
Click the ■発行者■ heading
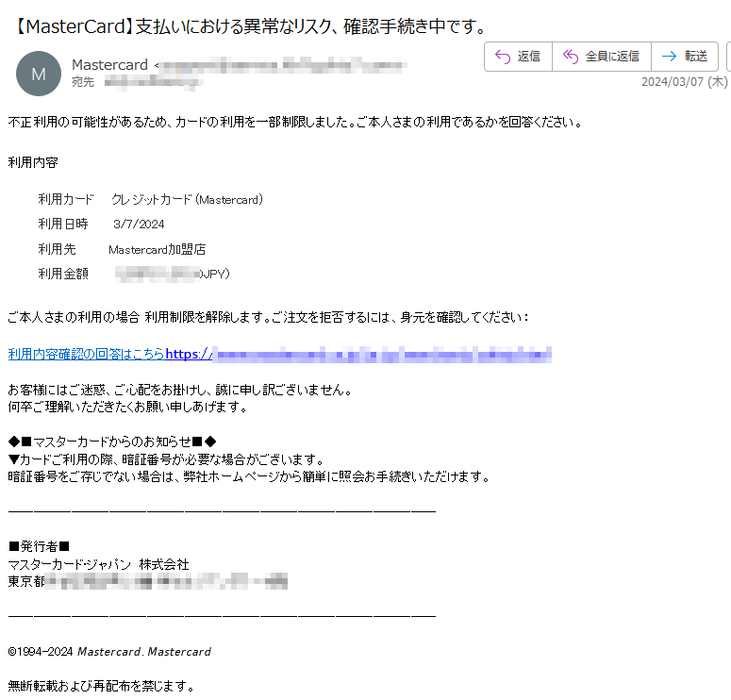click(40, 546)
